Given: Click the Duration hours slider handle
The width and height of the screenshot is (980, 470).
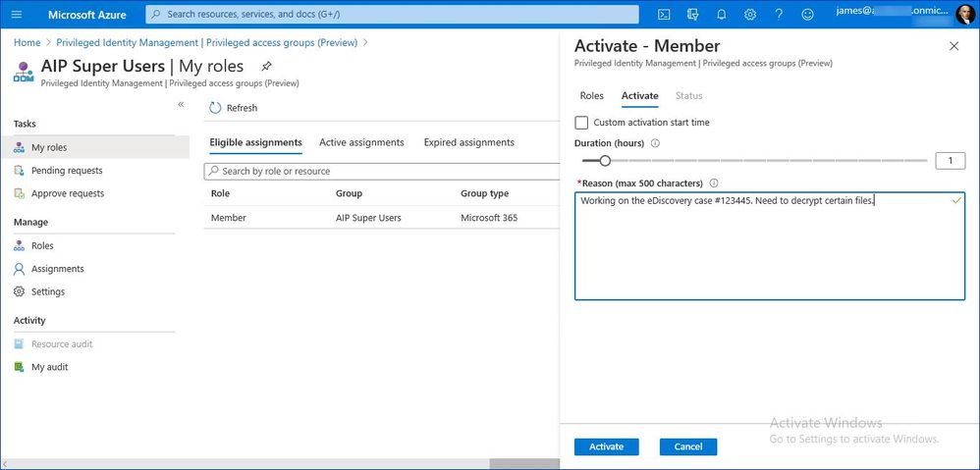Looking at the screenshot, I should [x=604, y=160].
